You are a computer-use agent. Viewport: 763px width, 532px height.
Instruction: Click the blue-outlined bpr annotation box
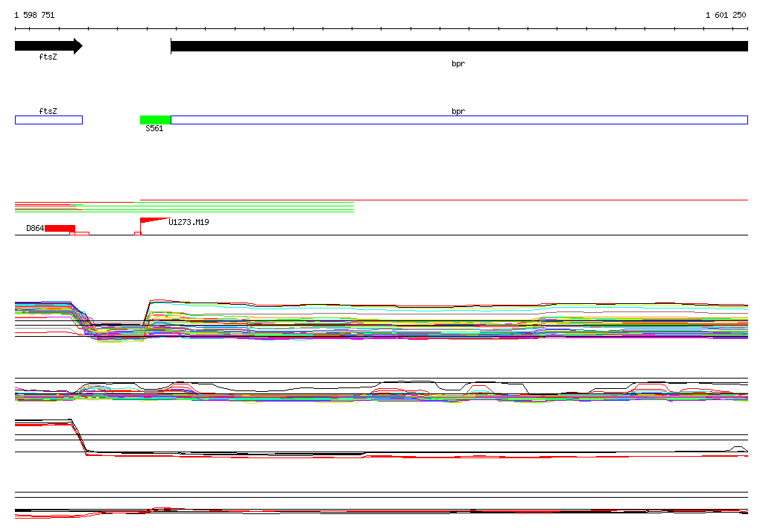point(459,120)
